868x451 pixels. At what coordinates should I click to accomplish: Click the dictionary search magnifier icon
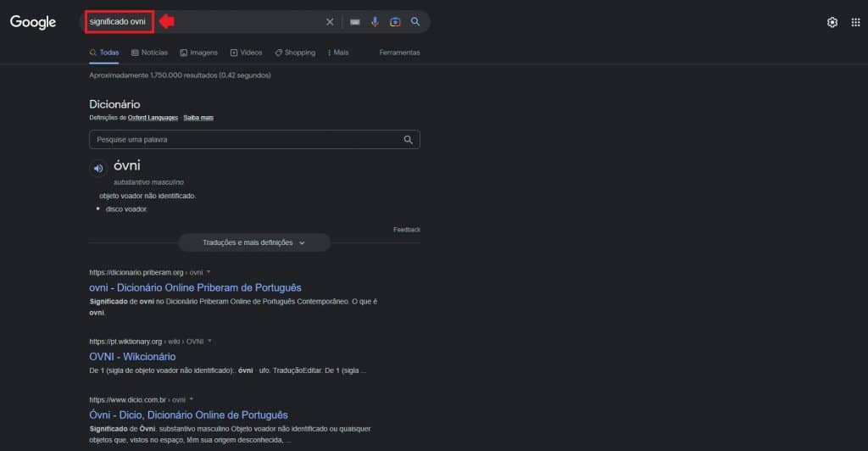click(408, 140)
